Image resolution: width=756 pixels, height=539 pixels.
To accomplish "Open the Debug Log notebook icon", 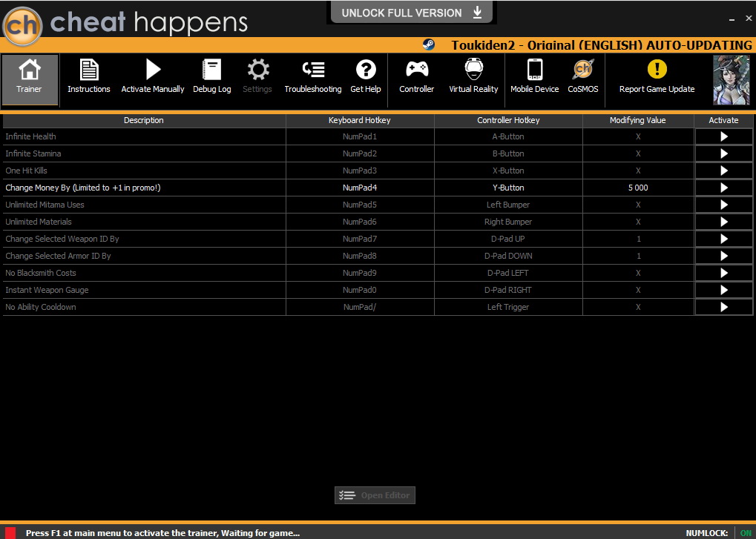I will tap(211, 70).
